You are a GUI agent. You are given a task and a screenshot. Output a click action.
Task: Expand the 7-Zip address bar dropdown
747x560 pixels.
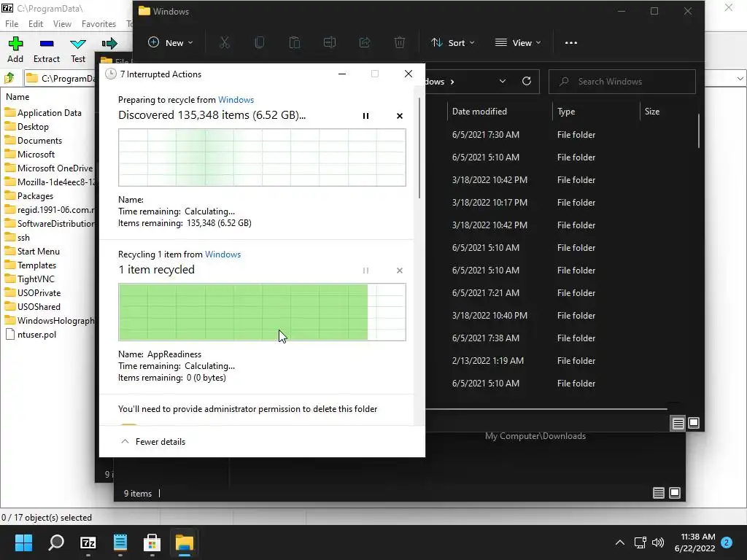coord(740,79)
